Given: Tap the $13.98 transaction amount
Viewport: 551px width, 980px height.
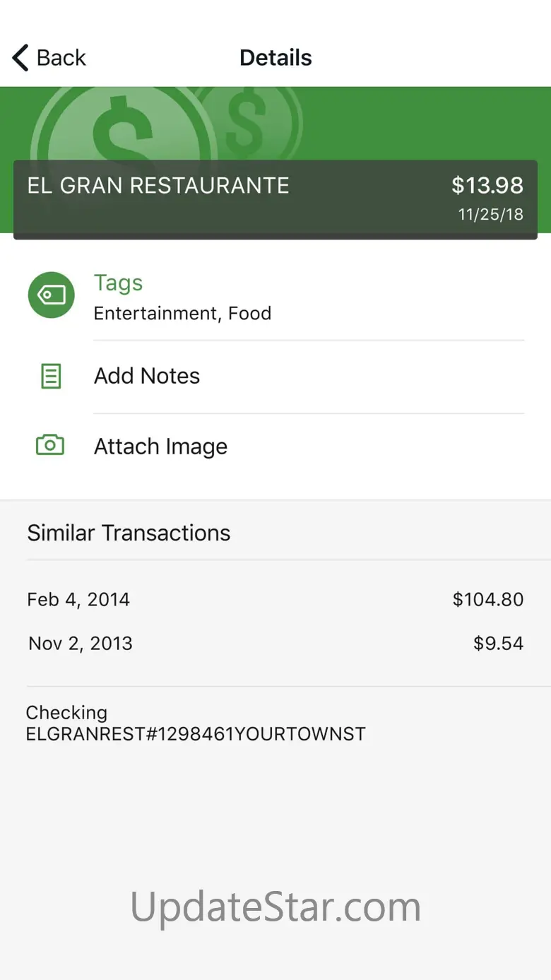Looking at the screenshot, I should pos(487,185).
